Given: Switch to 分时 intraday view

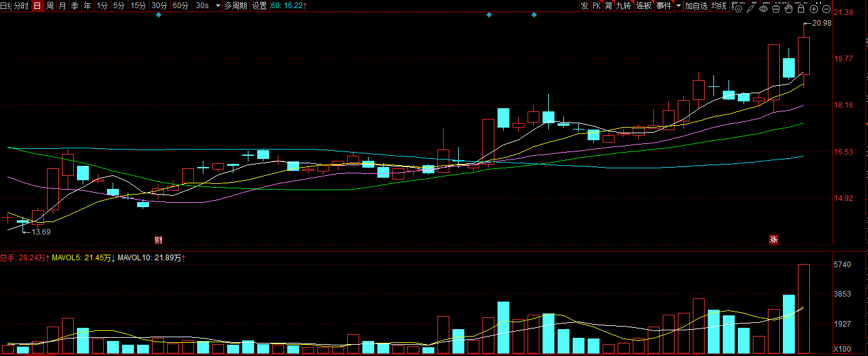Looking at the screenshot, I should (21, 6).
